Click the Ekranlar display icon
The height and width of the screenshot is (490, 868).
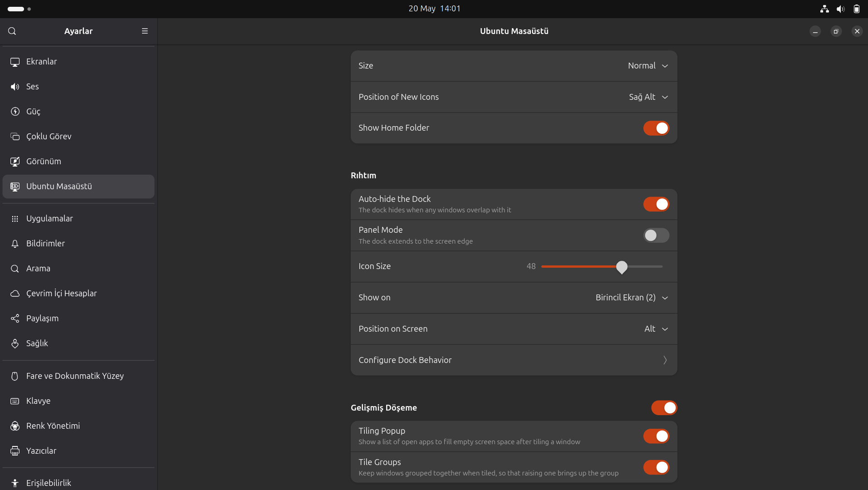(x=15, y=62)
